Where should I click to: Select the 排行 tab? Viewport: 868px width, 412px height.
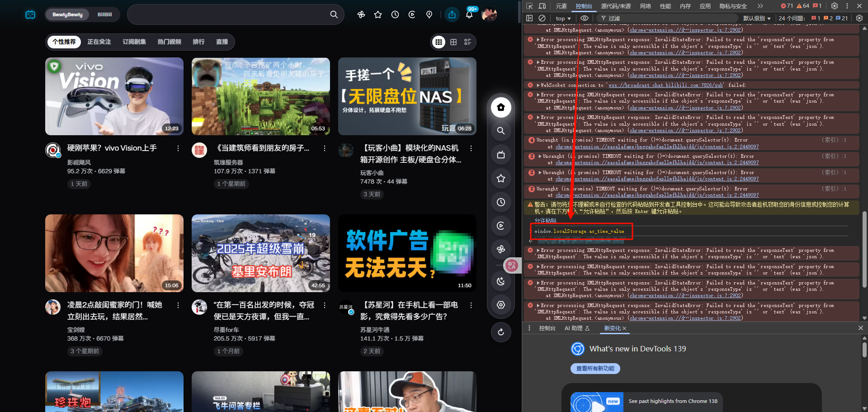coord(198,42)
